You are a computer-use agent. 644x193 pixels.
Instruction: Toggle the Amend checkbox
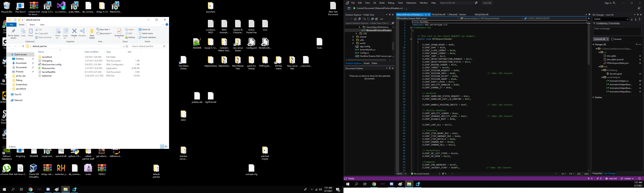point(612,39)
